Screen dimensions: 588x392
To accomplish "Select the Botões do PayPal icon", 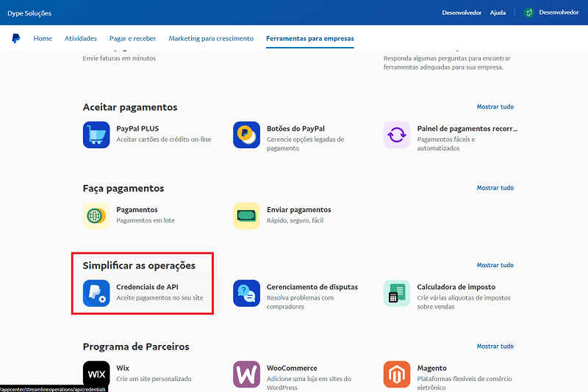I will click(246, 135).
